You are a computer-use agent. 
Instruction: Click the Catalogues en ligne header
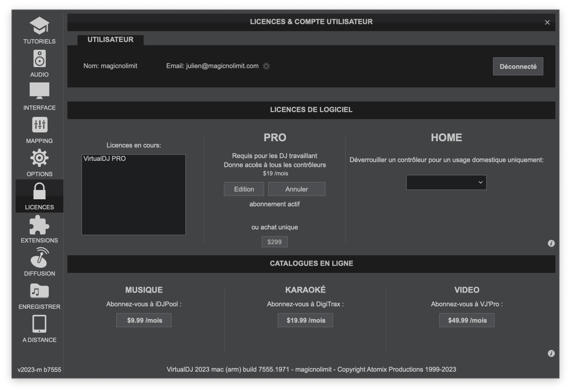311,264
